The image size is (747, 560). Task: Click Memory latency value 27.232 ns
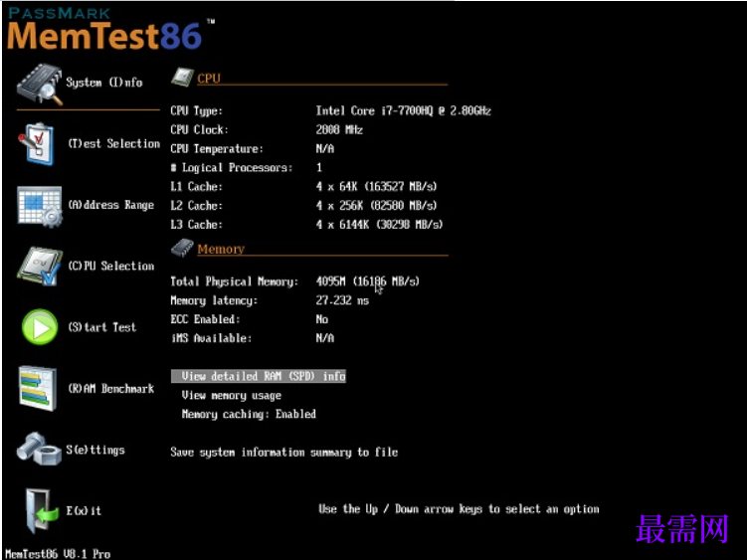(x=342, y=300)
